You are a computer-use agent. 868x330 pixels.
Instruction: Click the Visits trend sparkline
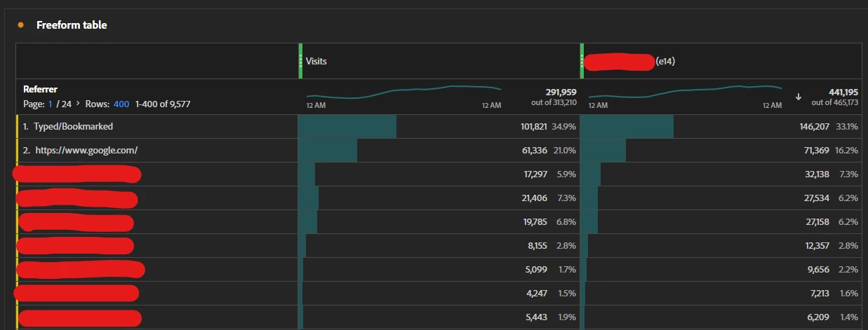click(403, 92)
